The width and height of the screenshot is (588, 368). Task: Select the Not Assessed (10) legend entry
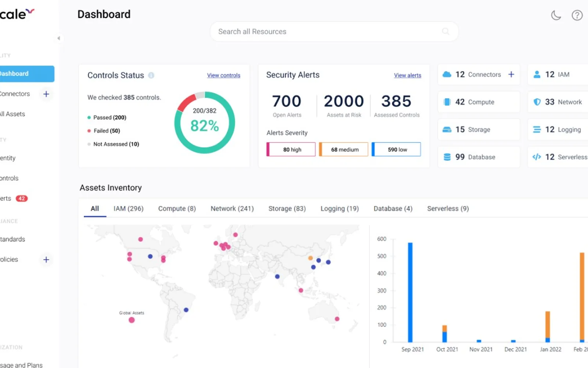(x=113, y=144)
